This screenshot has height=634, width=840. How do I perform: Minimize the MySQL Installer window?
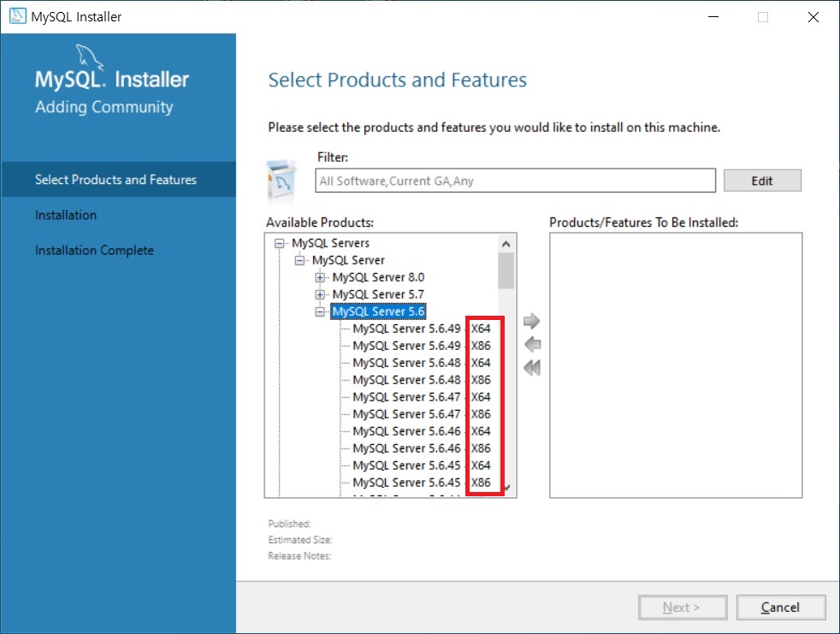(713, 16)
